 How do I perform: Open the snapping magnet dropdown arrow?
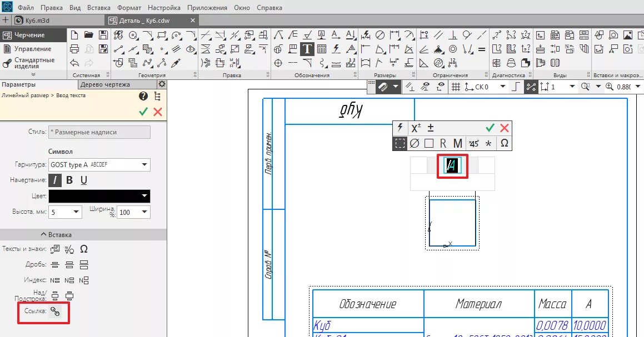tap(395, 87)
